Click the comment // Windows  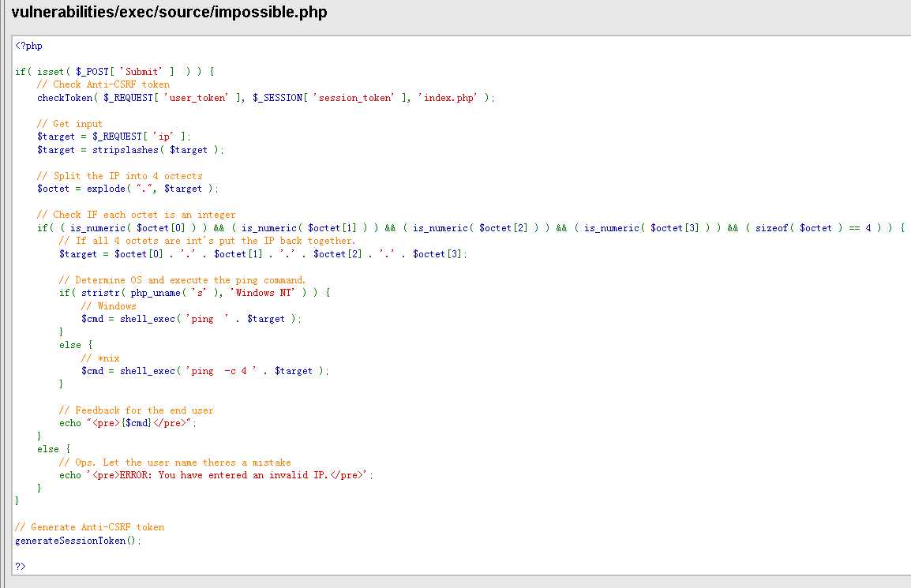pyautogui.click(x=109, y=306)
